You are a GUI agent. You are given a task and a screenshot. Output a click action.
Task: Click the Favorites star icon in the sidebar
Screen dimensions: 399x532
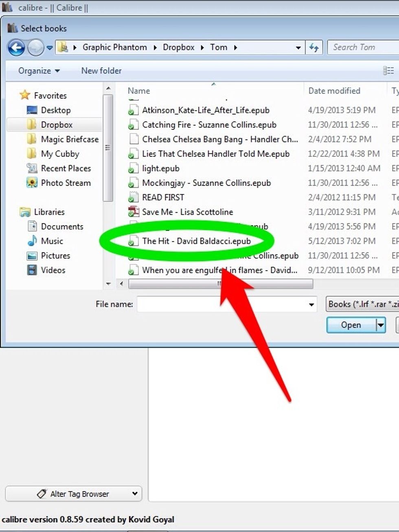point(24,95)
